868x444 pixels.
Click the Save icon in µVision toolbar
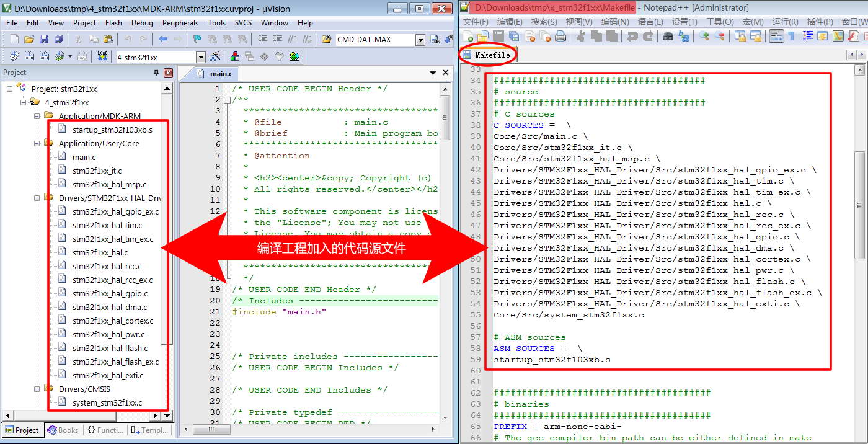(x=44, y=39)
